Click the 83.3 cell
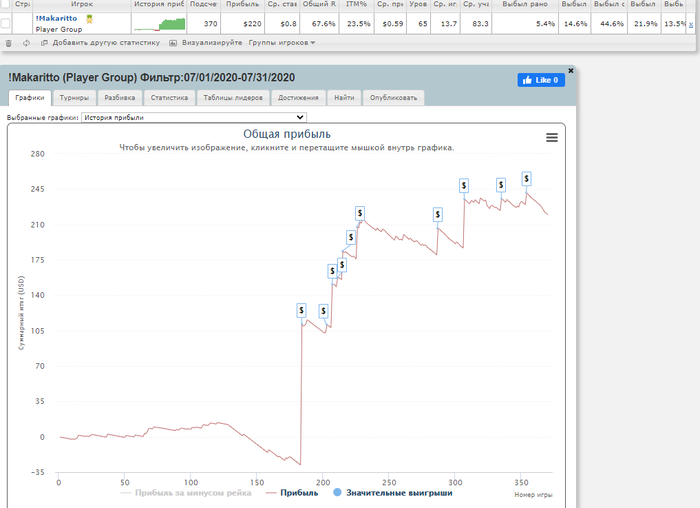 pos(476,24)
